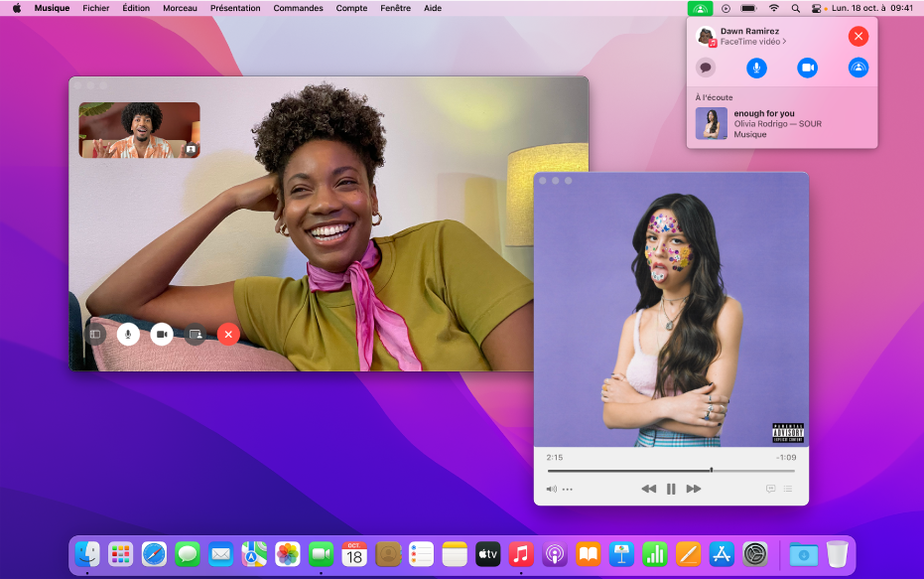
Task: Open the green FaceTime menu bar icon
Action: pyautogui.click(x=701, y=8)
